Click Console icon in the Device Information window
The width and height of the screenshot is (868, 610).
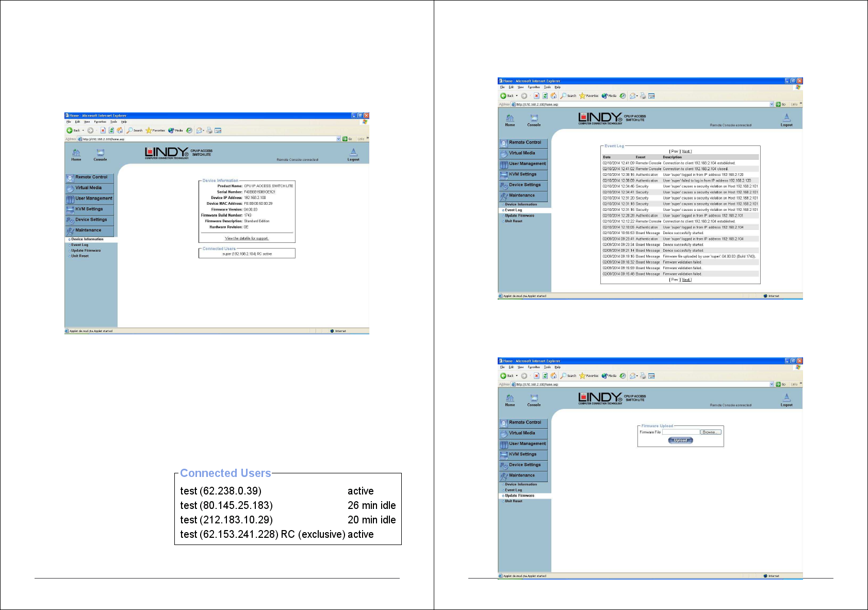(x=100, y=154)
